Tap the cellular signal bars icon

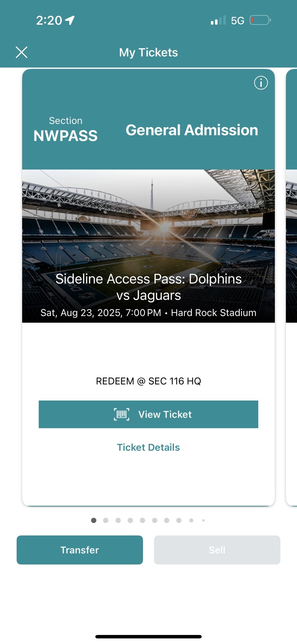218,20
